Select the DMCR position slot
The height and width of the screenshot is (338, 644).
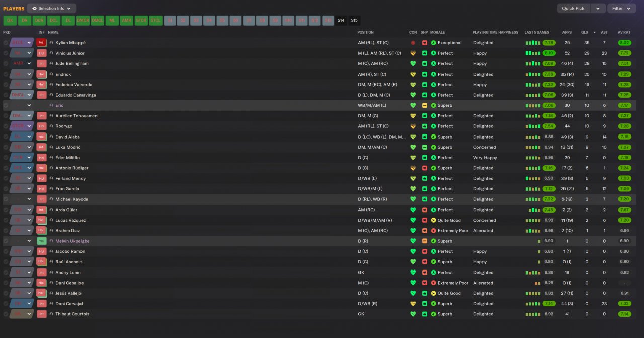(x=83, y=21)
